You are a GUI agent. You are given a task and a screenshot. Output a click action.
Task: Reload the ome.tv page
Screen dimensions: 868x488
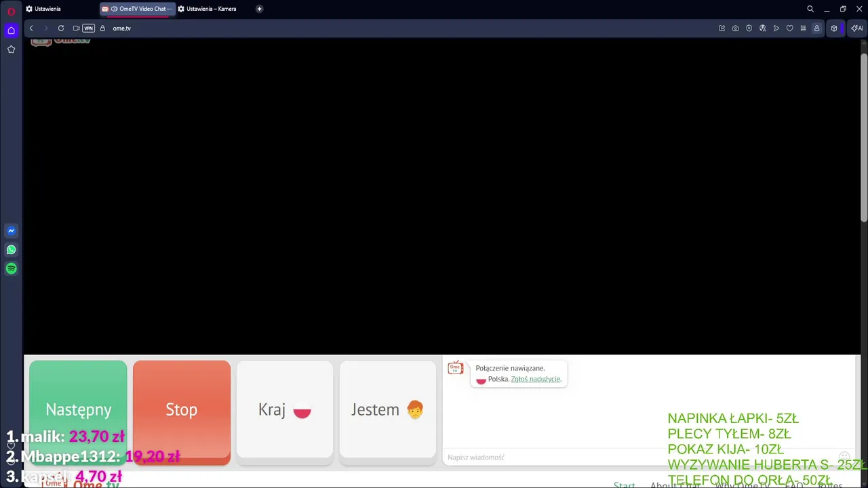click(x=61, y=28)
